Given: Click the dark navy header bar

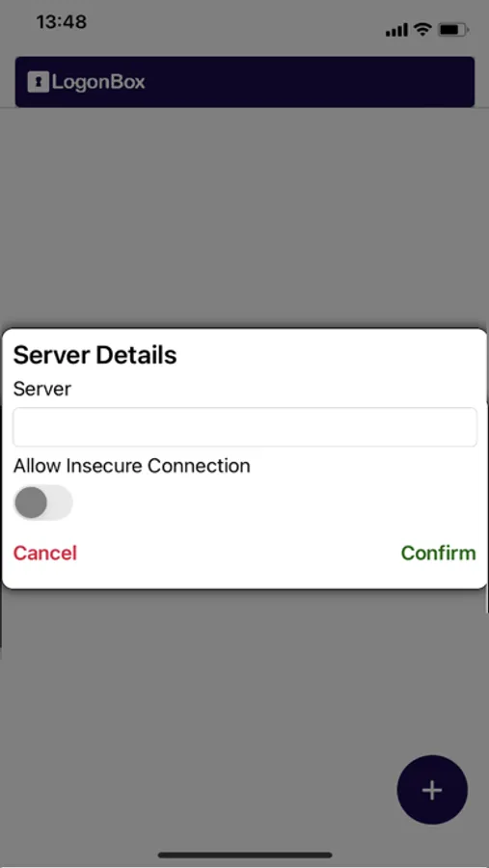Looking at the screenshot, I should 245,81.
